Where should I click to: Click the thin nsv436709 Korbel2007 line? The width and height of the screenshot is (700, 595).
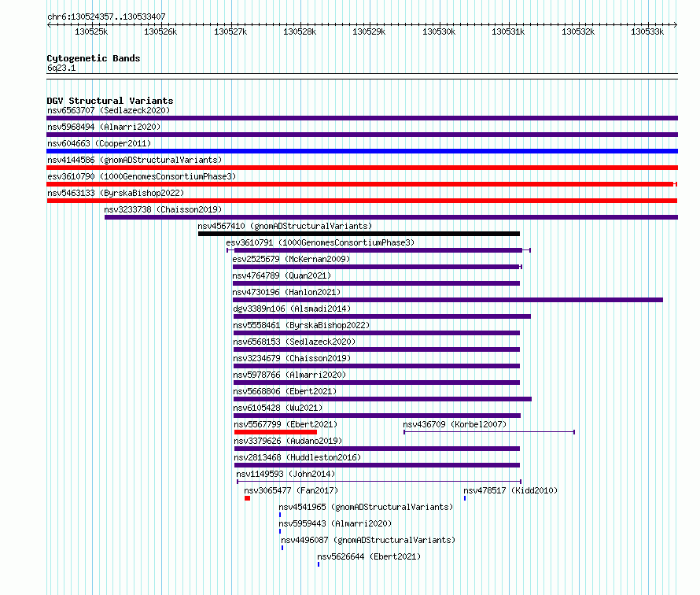(x=489, y=432)
